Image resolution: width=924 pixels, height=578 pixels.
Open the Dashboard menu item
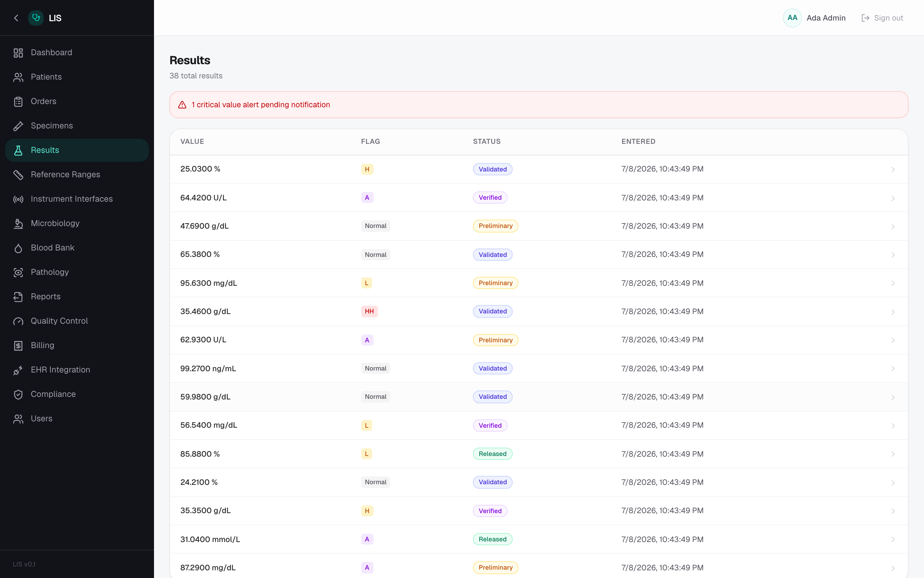(x=77, y=53)
